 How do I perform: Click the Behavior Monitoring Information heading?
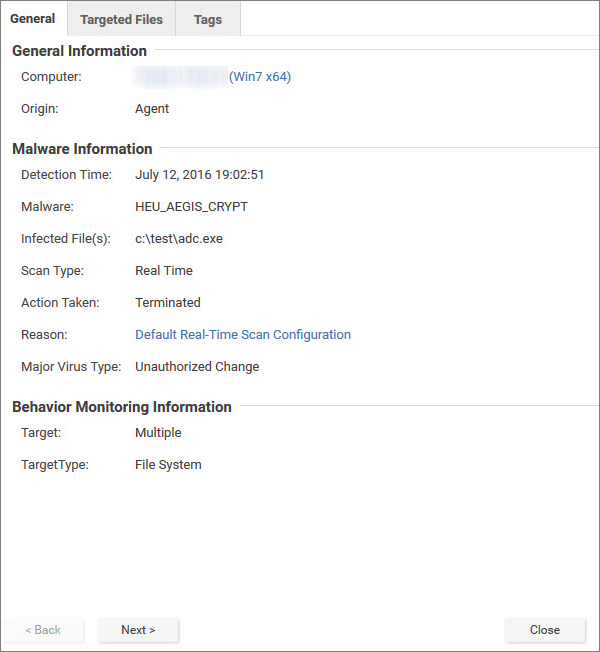click(121, 407)
